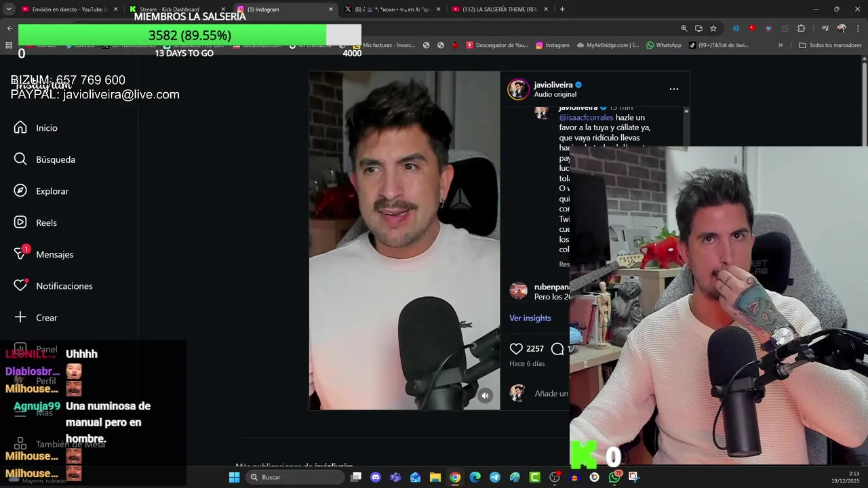This screenshot has width=868, height=488.
Task: Open Chrome tab search dropdown arrow
Action: pos(8,9)
